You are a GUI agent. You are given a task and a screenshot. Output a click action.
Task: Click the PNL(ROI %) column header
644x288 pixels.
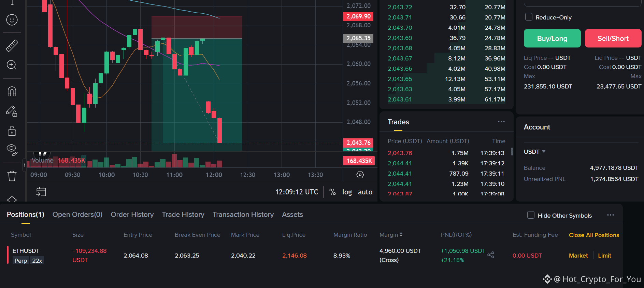(456, 235)
